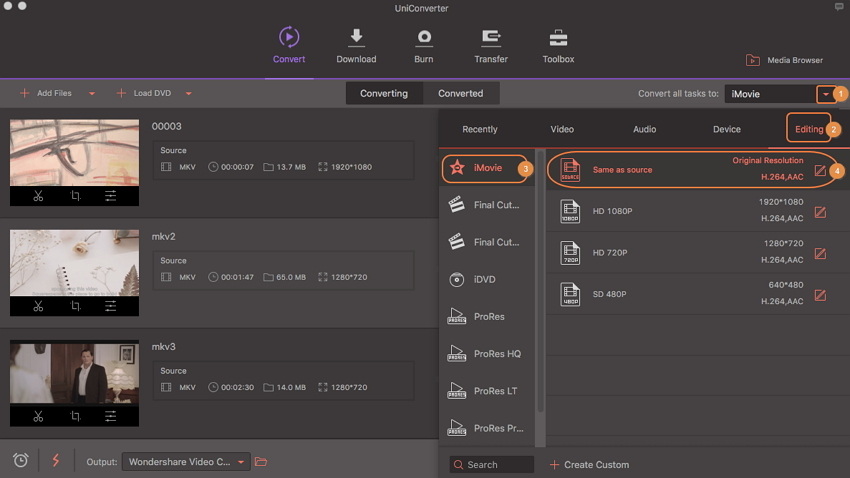This screenshot has width=850, height=478.
Task: Switch to the Converted tab
Action: (x=460, y=93)
